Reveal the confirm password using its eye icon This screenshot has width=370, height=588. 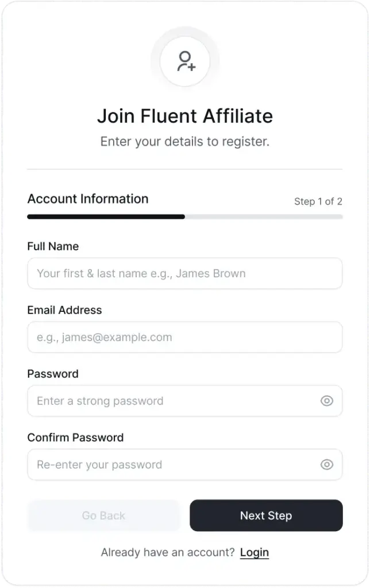(x=326, y=465)
